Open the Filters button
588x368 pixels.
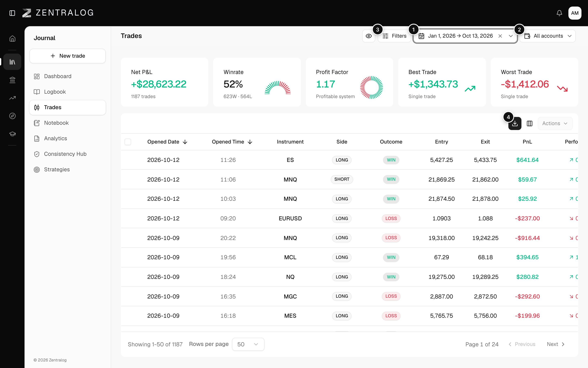[x=394, y=36]
